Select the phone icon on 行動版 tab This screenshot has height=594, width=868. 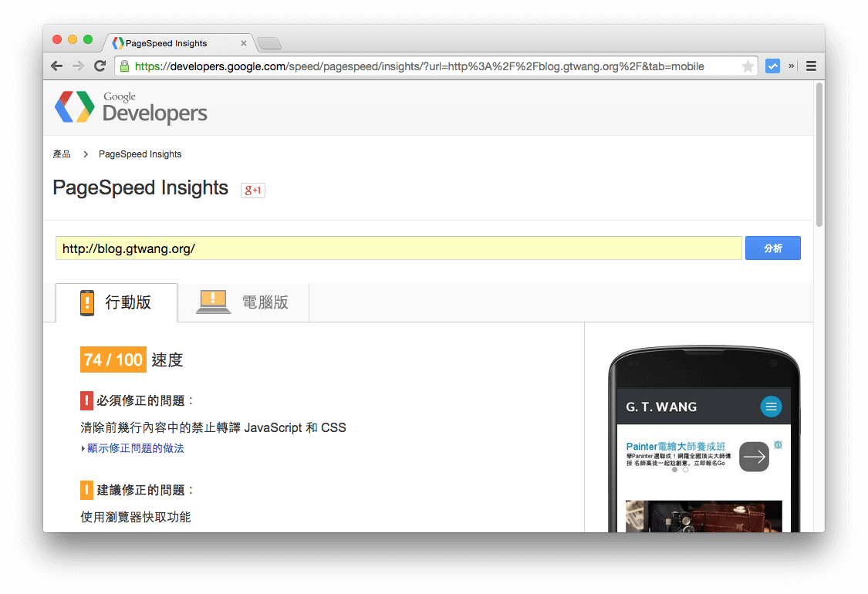tap(86, 302)
